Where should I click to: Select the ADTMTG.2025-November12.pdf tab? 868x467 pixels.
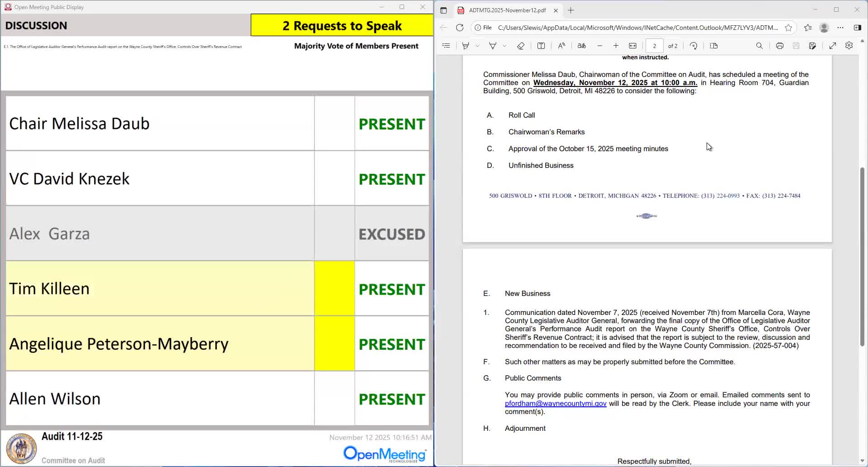click(507, 10)
